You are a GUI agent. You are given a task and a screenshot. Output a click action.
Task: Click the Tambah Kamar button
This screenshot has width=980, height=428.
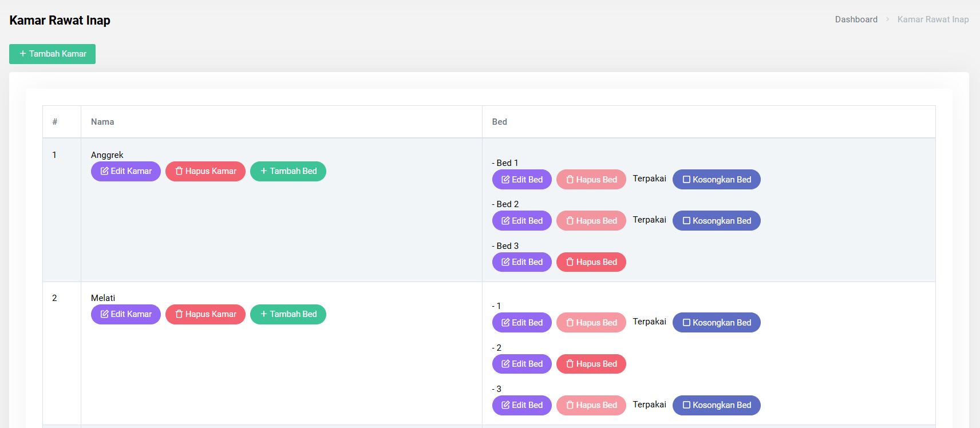click(x=52, y=54)
